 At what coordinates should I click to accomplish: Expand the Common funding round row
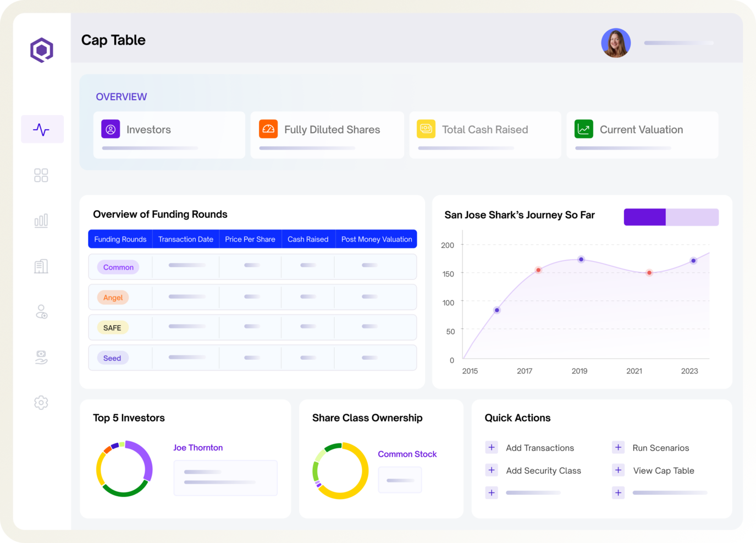(118, 267)
